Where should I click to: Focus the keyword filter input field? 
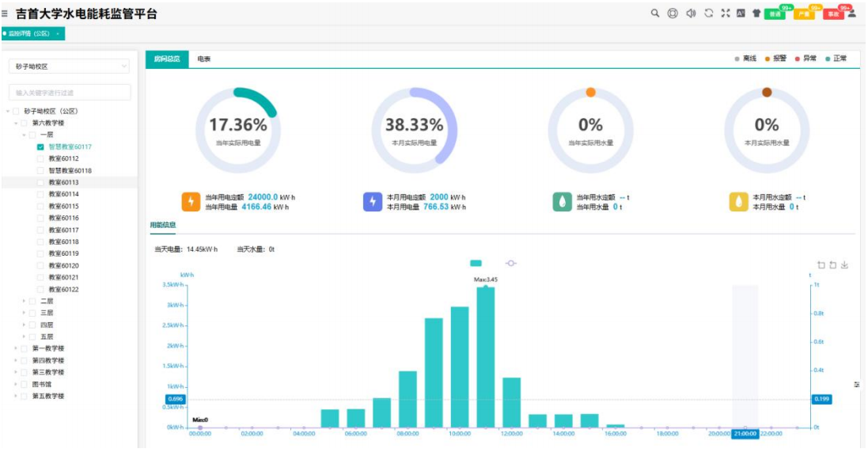70,93
